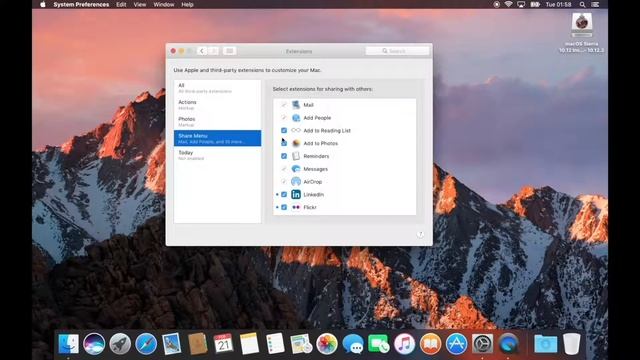
Task: Open the View menu
Action: pyautogui.click(x=140, y=4)
